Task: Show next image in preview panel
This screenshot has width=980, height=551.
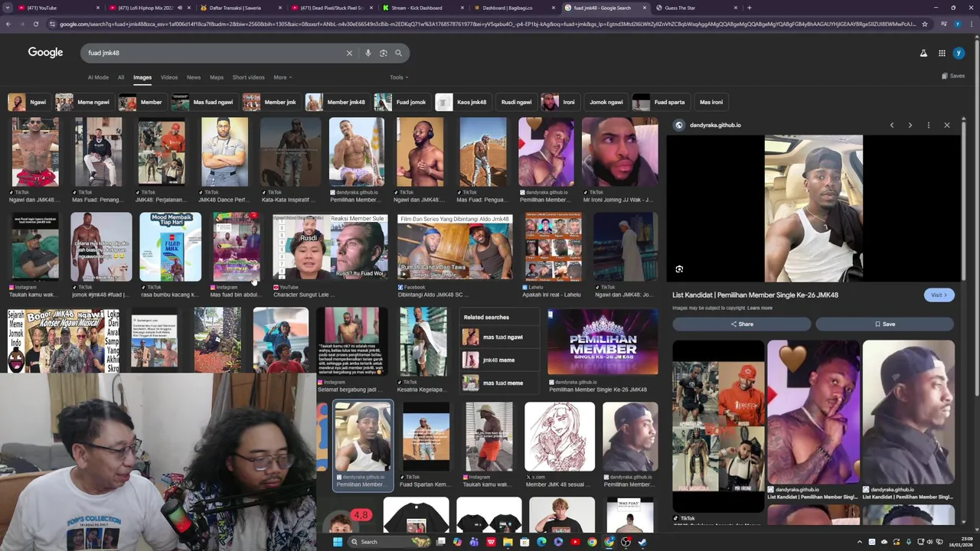Action: click(910, 125)
